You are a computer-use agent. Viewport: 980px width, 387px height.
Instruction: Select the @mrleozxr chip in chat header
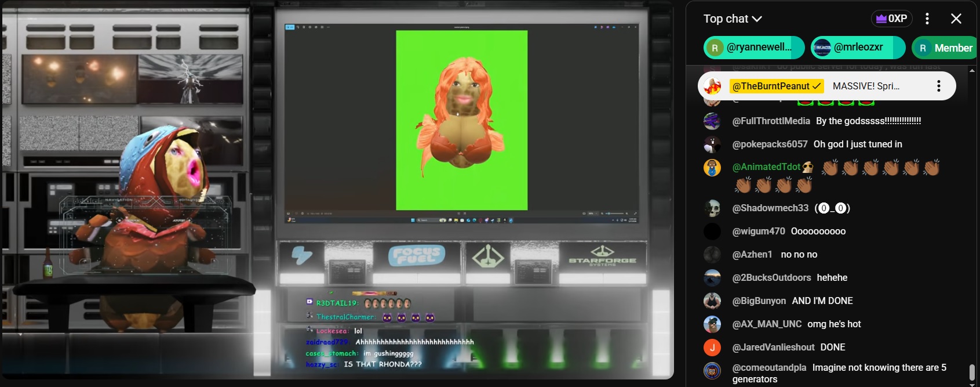pos(858,48)
